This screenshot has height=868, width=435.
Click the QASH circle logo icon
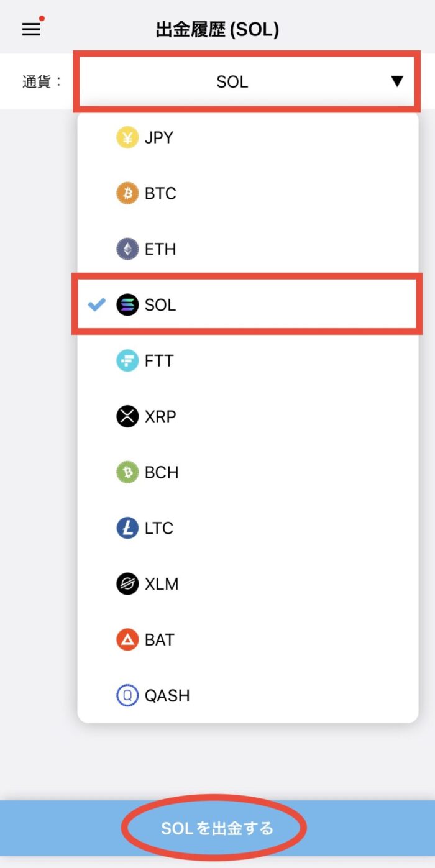tap(127, 695)
